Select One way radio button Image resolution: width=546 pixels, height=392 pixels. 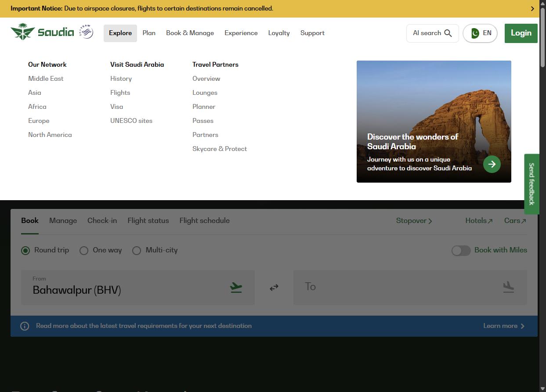tap(84, 250)
